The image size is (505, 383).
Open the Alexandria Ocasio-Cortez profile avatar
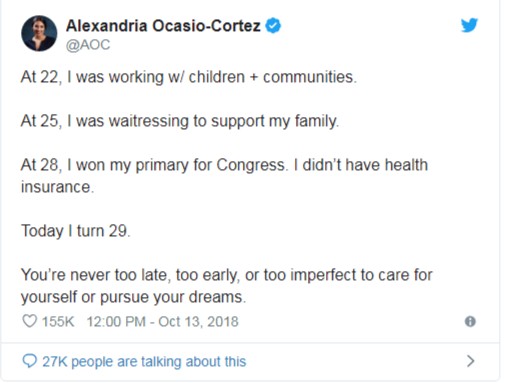39,33
